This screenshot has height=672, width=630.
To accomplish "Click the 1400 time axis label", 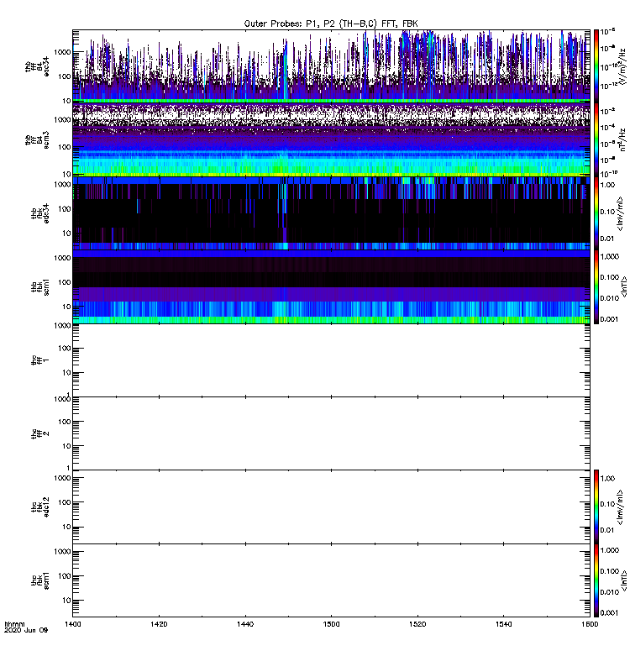I will click(72, 624).
